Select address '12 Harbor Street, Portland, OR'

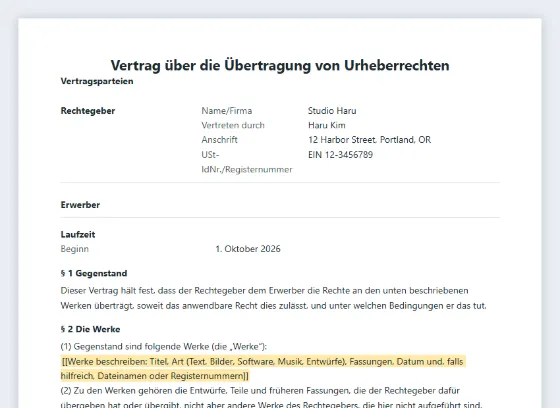(370, 140)
